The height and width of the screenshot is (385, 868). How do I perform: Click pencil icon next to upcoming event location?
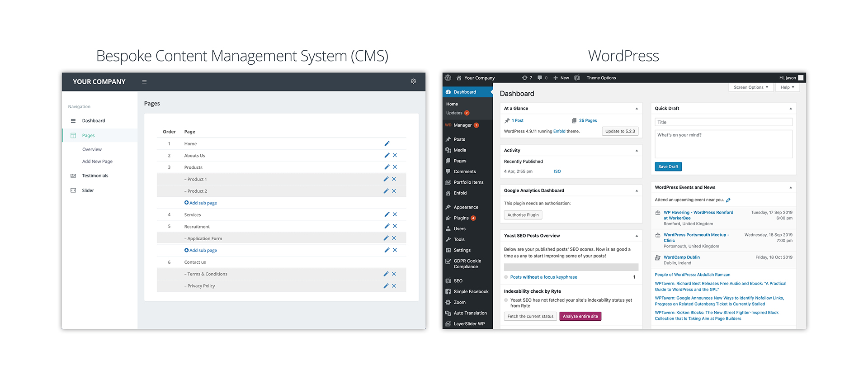(728, 200)
